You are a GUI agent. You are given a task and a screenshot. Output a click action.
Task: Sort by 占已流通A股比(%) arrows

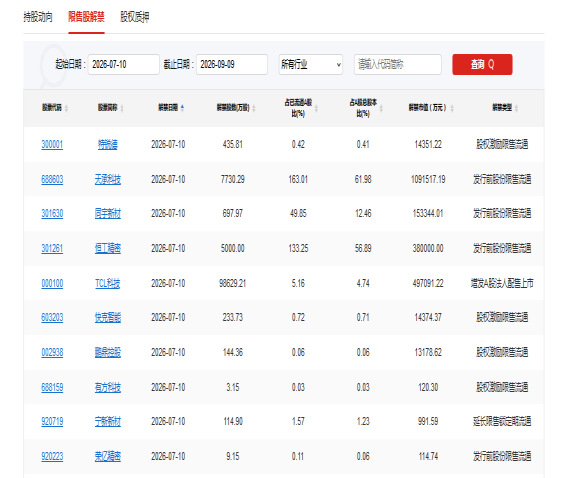pyautogui.click(x=316, y=108)
